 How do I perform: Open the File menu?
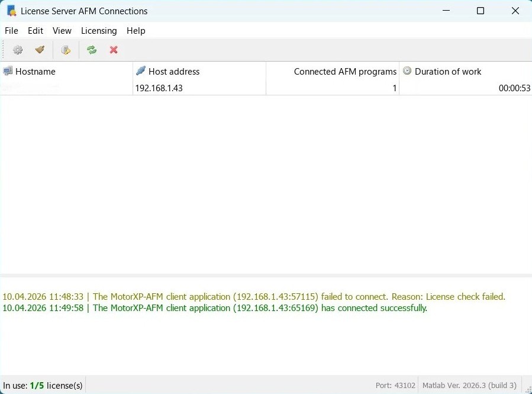(11, 30)
